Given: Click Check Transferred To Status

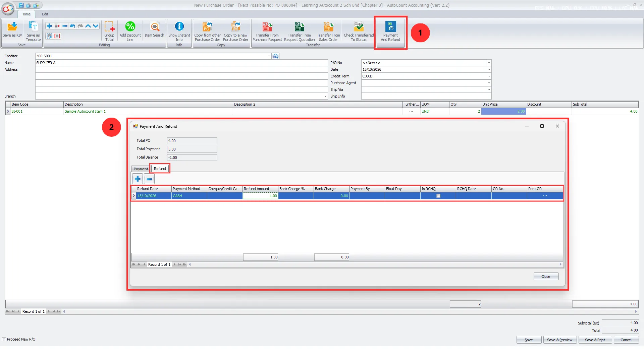Looking at the screenshot, I should click(359, 31).
